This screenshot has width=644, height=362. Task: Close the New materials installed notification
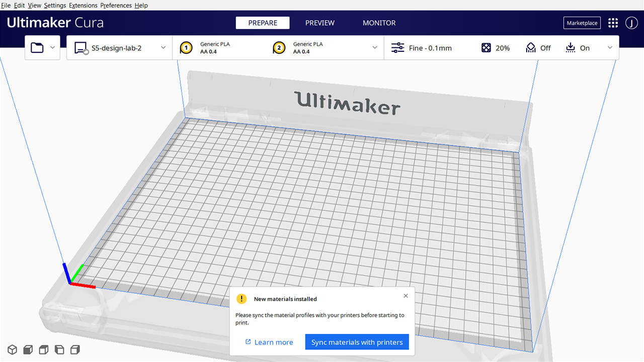406,296
